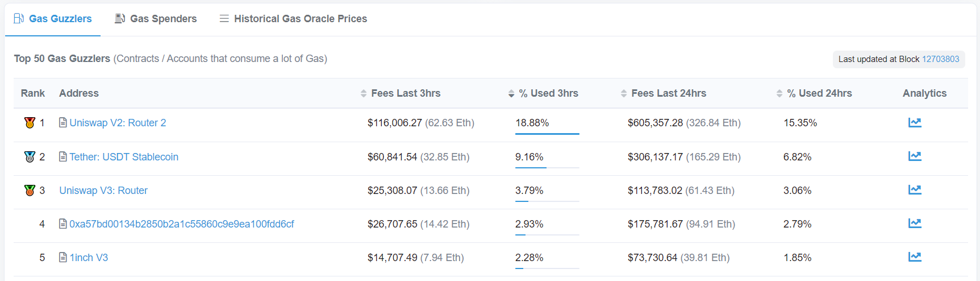Screen dimensions: 980x281
Task: Open analytics chart for Uniswap V2: Router 2
Action: [x=915, y=122]
